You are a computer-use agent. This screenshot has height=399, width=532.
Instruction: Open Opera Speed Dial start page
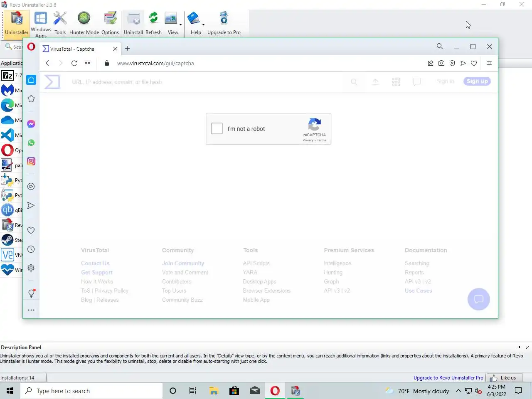pyautogui.click(x=87, y=63)
